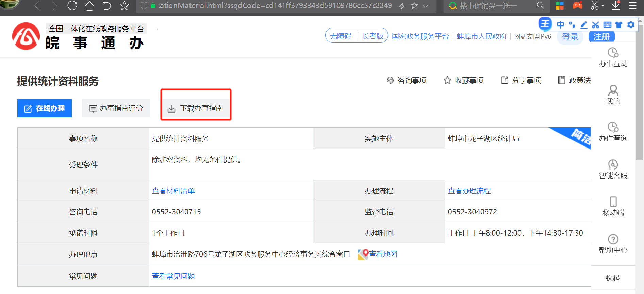Image resolution: width=644 pixels, height=294 pixels.
Task: Click 咨询事项 headset icon
Action: [390, 80]
